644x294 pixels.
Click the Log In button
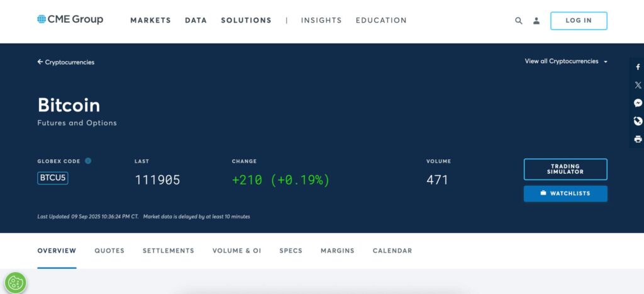point(579,21)
